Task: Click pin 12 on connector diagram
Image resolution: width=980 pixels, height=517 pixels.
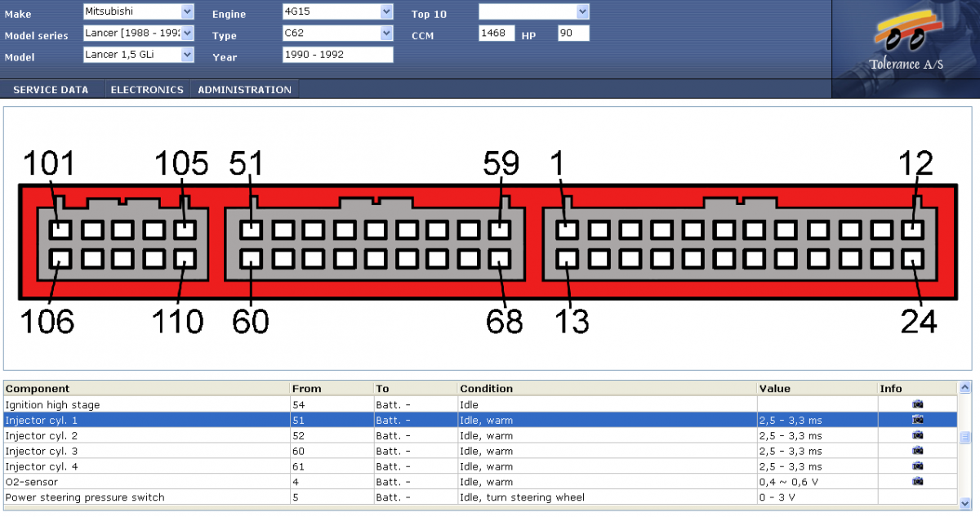Action: pyautogui.click(x=912, y=230)
